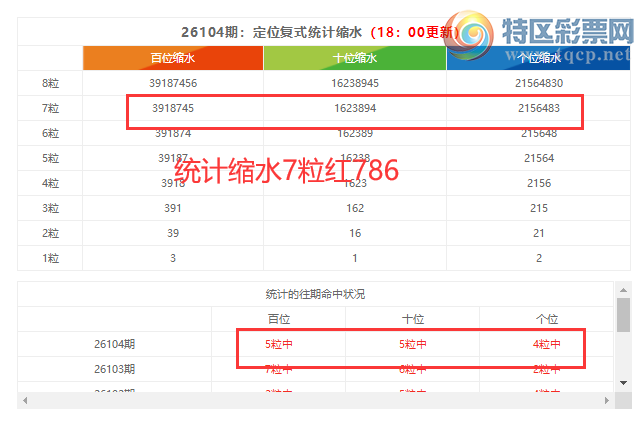Screen dimensions: 644x441
Task: Select the green 十位缩水 column header
Action: point(354,58)
